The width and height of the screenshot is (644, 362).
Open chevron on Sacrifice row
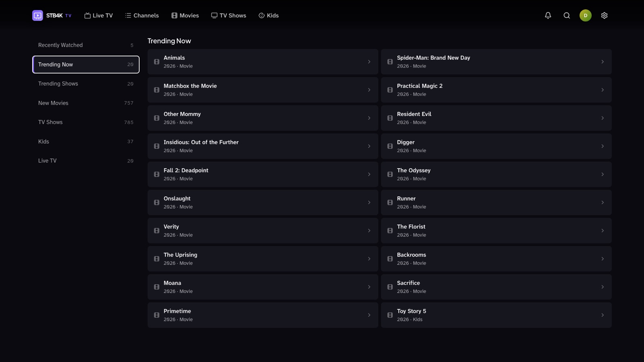[603, 287]
